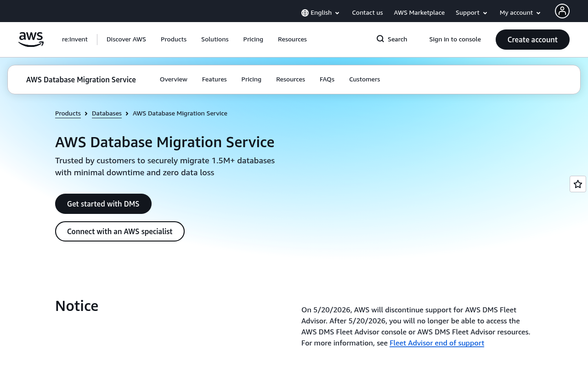
Task: Select the FAQs tab
Action: pyautogui.click(x=327, y=80)
